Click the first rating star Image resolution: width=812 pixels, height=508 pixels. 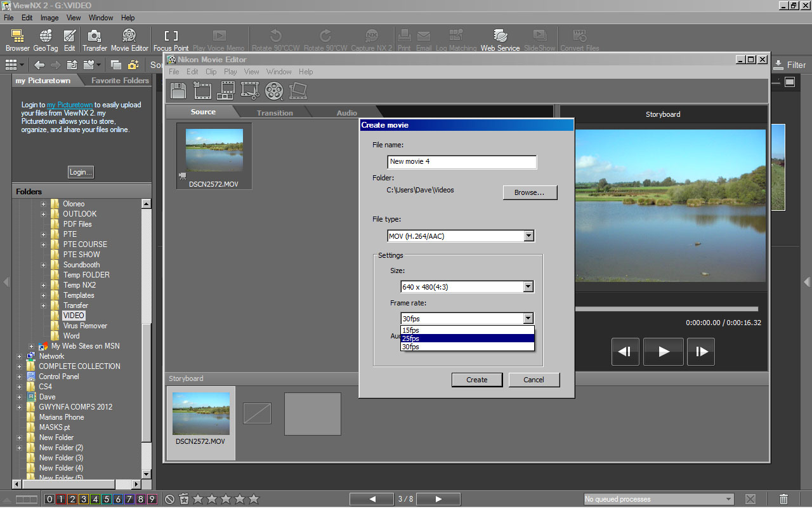coord(198,499)
